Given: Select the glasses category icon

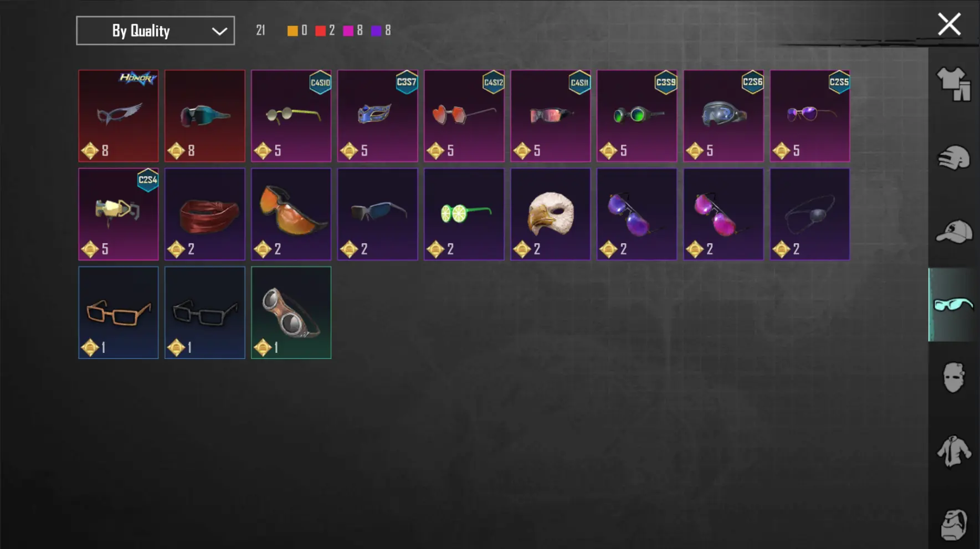Looking at the screenshot, I should [x=953, y=305].
